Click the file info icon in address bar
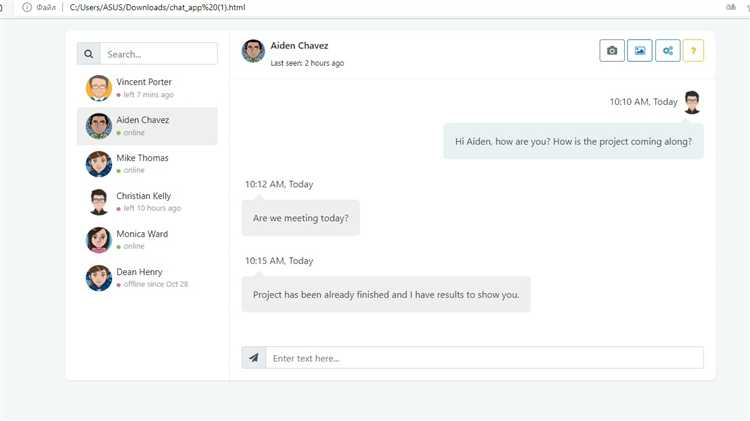Viewport: 750px width, 421px height. pyautogui.click(x=27, y=7)
